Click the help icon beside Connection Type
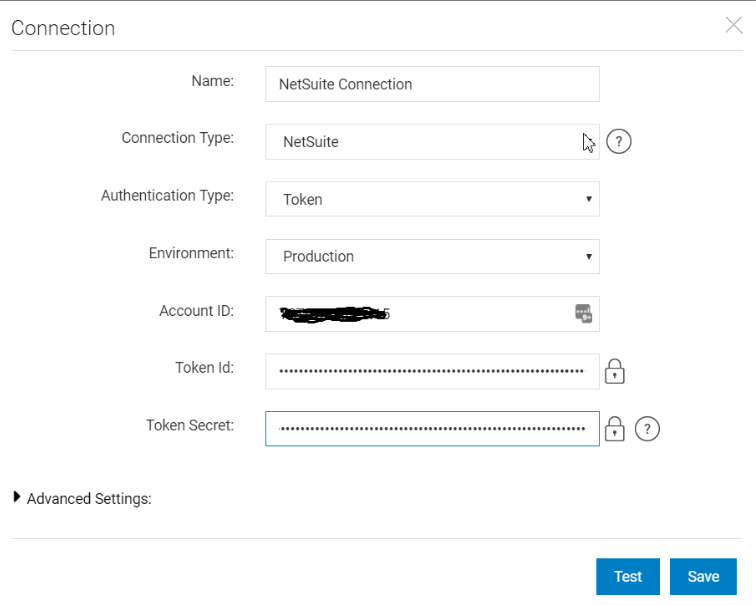 click(619, 142)
